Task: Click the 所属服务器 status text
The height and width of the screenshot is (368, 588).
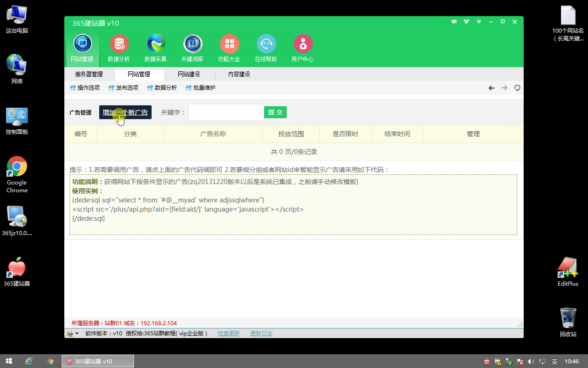Action: click(124, 323)
